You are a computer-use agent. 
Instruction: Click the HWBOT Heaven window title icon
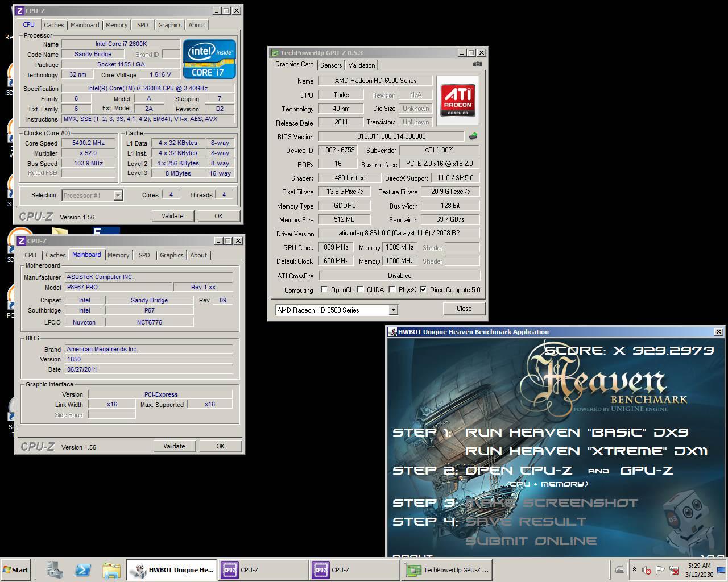point(392,332)
